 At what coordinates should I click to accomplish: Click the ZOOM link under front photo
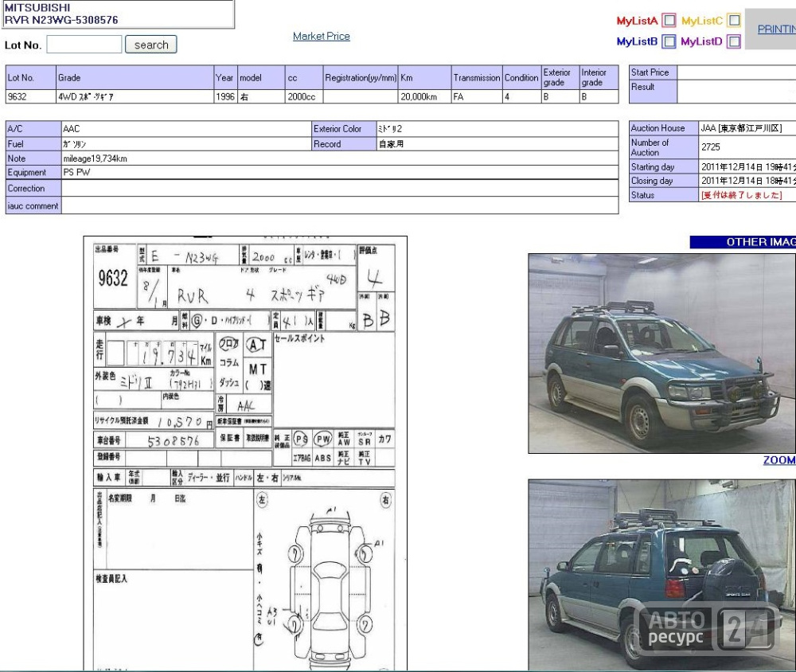pyautogui.click(x=779, y=459)
